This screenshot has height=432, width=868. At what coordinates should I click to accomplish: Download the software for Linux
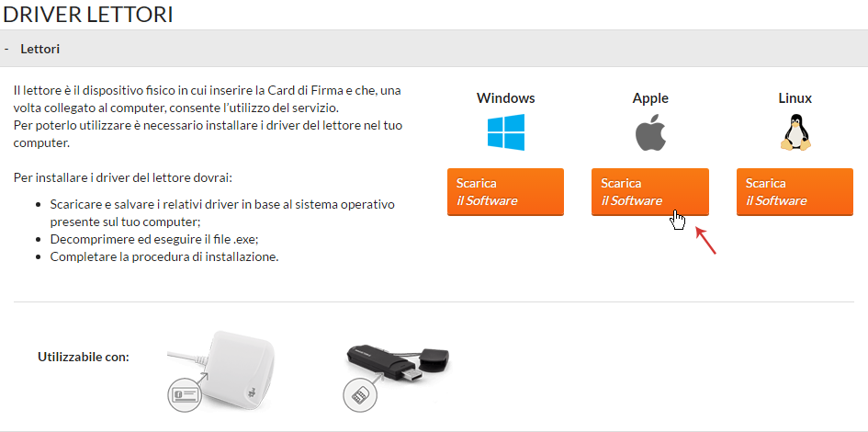(x=795, y=191)
